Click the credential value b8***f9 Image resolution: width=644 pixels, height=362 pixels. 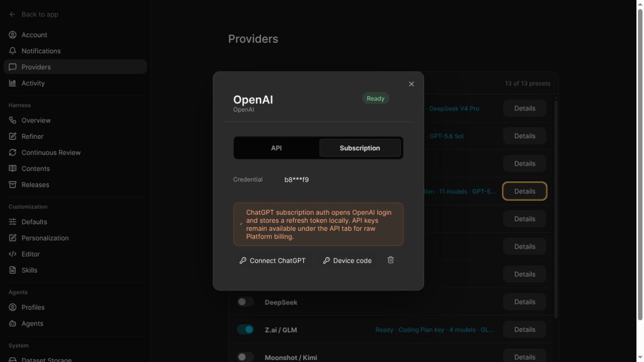pos(296,179)
